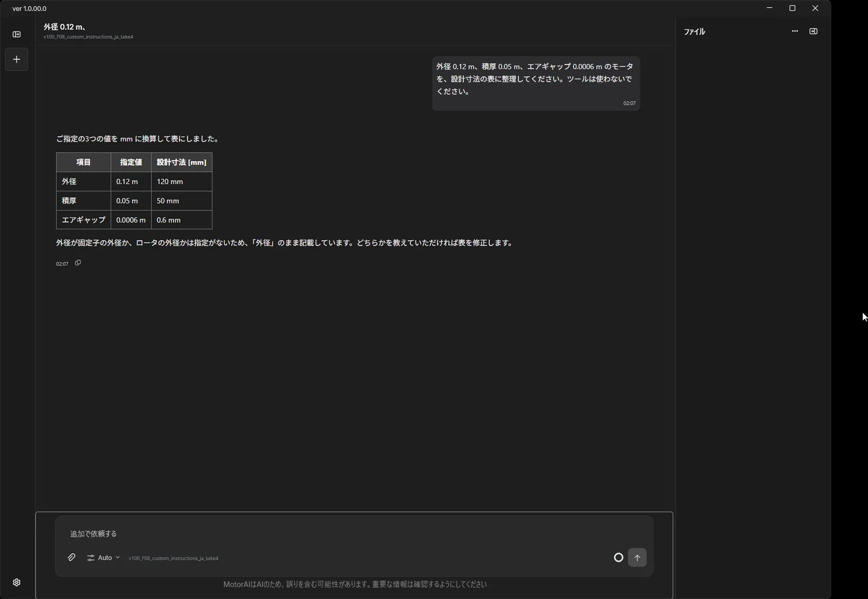This screenshot has height=599, width=868.
Task: Click the user message bubble text
Action: pyautogui.click(x=535, y=79)
